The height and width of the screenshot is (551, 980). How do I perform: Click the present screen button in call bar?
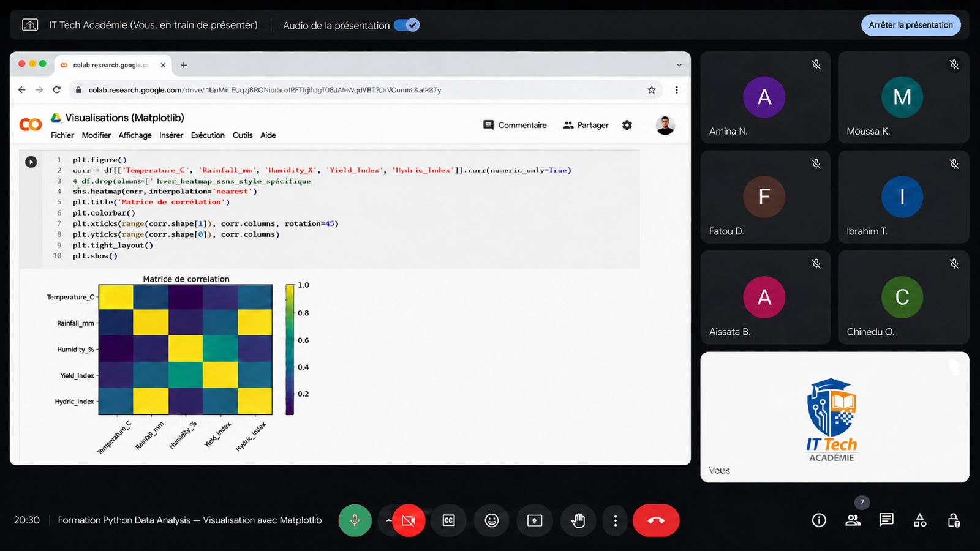click(x=535, y=520)
